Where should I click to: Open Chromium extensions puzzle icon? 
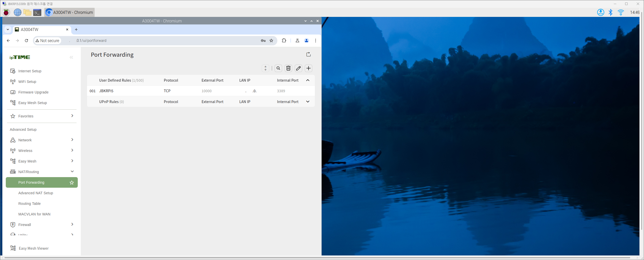[284, 41]
